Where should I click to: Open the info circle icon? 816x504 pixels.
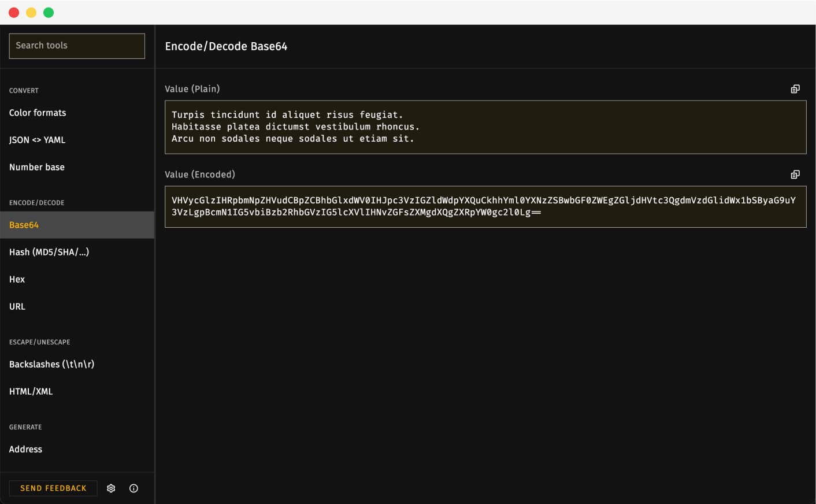pos(133,488)
